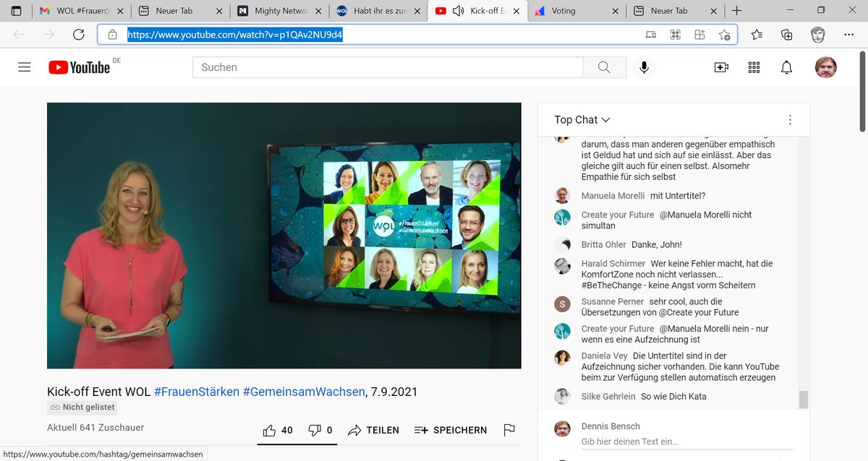This screenshot has width=868, height=461.
Task: Switch to the Habt ihr es tab
Action: [379, 11]
